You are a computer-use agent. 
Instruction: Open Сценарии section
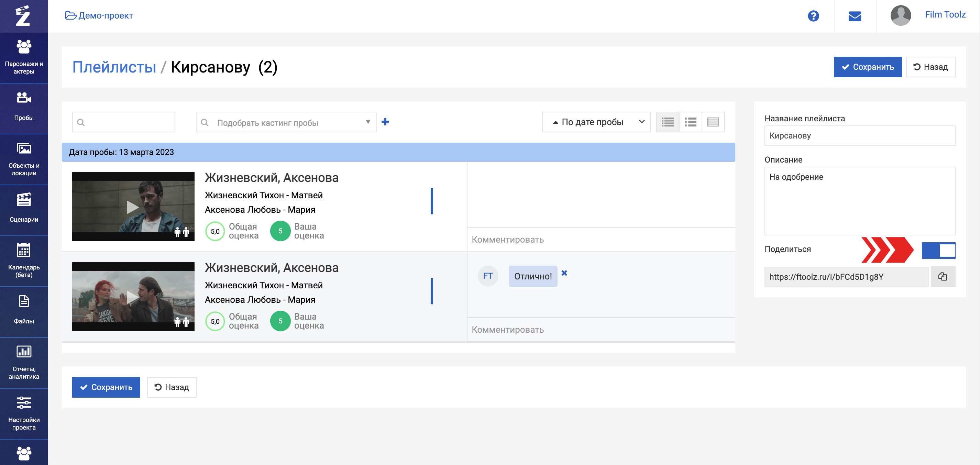(x=24, y=210)
